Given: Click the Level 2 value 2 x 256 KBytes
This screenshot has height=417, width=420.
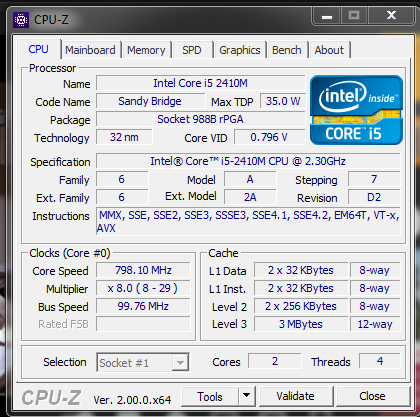Looking at the screenshot, I should [x=301, y=306].
